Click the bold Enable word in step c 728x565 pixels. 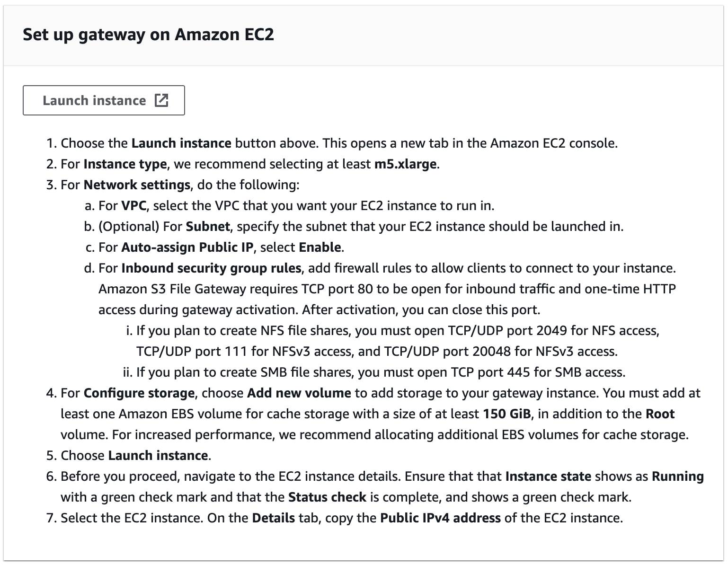[320, 247]
